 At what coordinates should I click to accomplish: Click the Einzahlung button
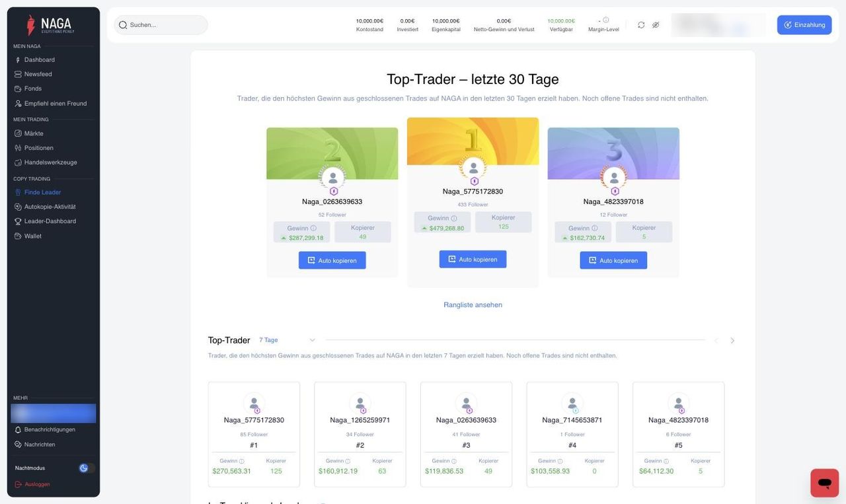(x=804, y=25)
